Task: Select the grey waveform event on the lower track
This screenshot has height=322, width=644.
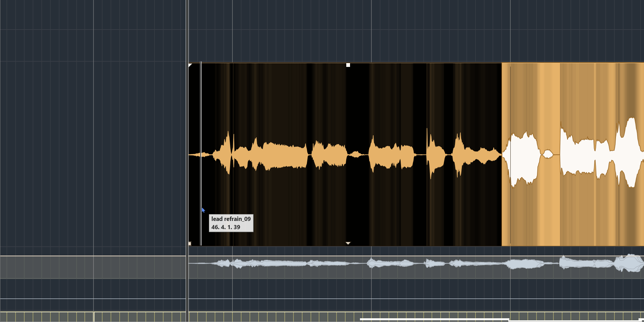Action: point(416,267)
